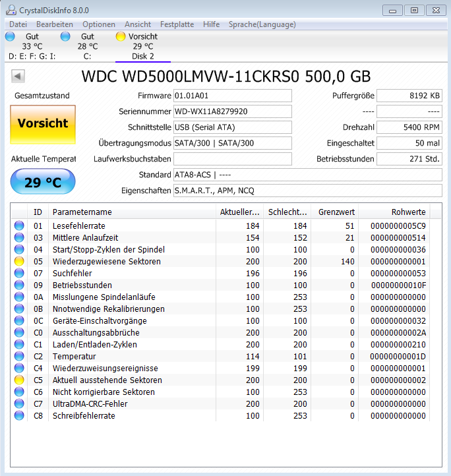Click the yellow Vorsicht health status button
451x476 pixels.
43,125
